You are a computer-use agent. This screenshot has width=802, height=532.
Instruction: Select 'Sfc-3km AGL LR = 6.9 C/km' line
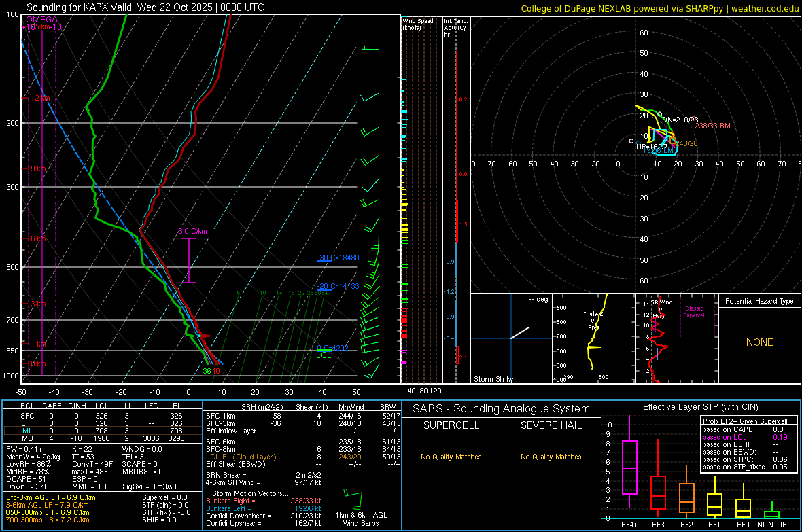[x=51, y=497]
